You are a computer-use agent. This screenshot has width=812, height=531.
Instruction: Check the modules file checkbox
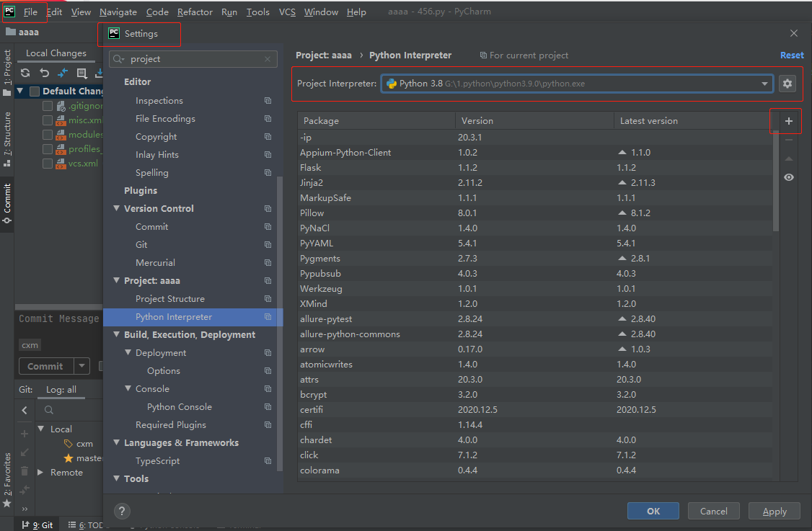tap(47, 135)
